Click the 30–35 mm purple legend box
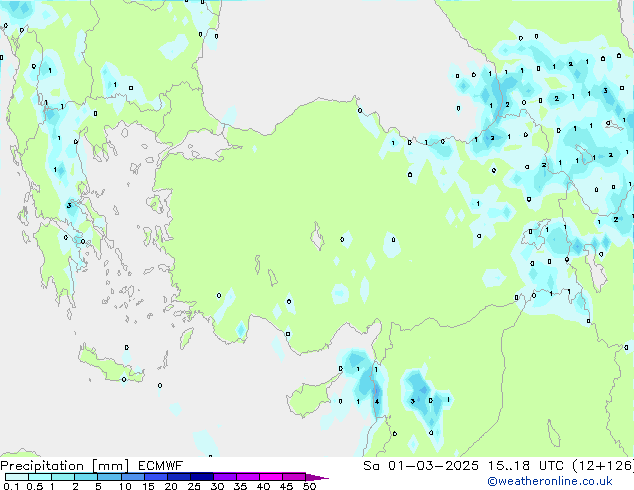 pyautogui.click(x=224, y=477)
